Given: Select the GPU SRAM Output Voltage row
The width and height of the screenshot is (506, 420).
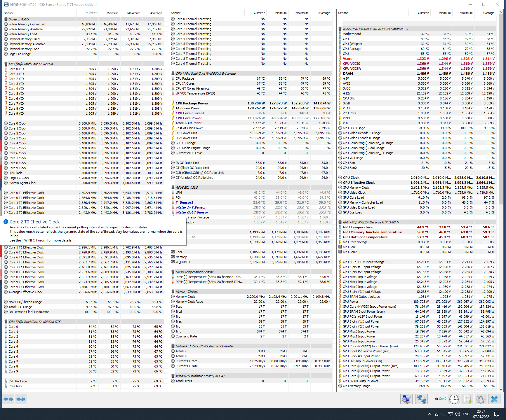Looking at the screenshot, I should pyautogui.click(x=418, y=297).
